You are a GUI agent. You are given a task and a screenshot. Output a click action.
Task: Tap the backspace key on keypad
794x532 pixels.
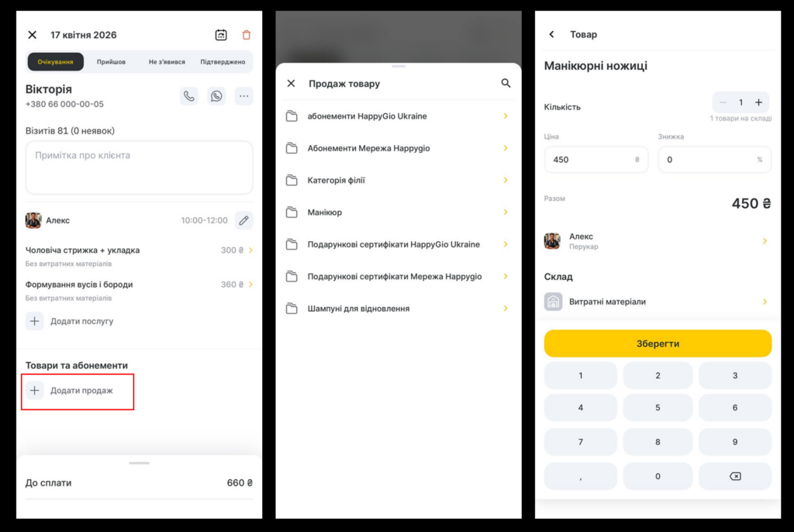tap(735, 476)
